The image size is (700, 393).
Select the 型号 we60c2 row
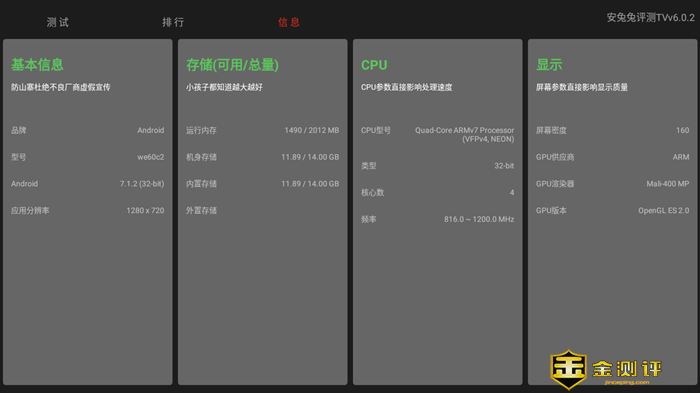pos(88,157)
